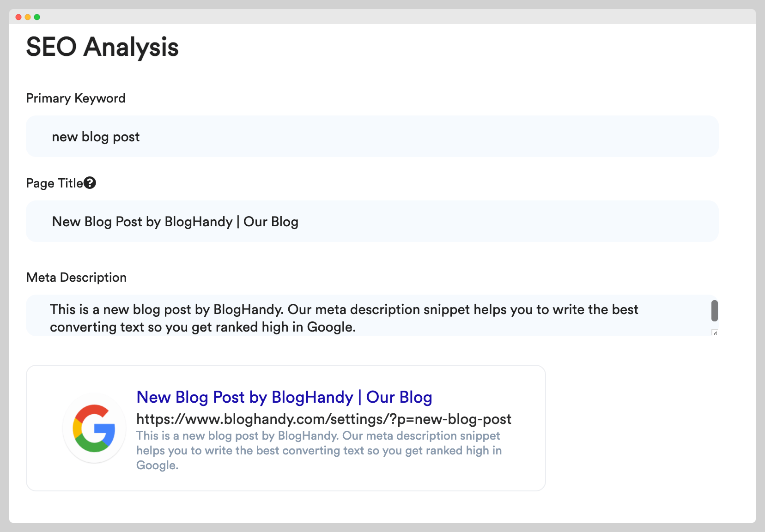765x532 pixels.
Task: Minimize the window with the yellow button
Action: pyautogui.click(x=28, y=17)
